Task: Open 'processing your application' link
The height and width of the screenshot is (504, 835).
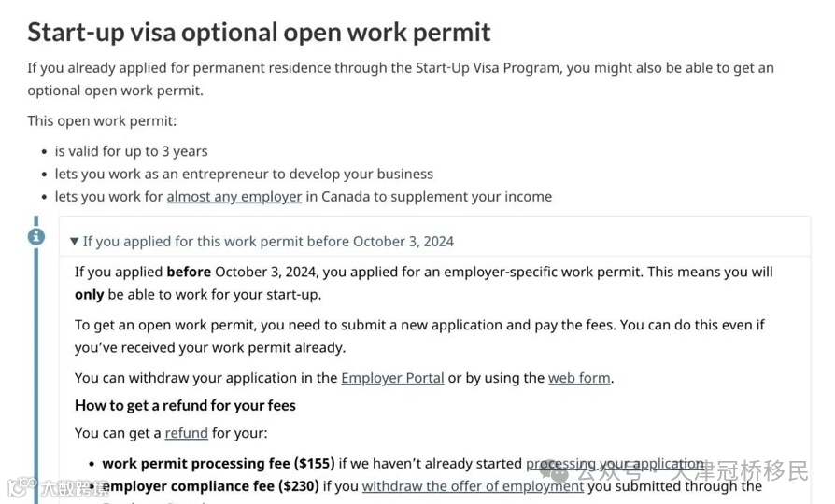Action: (x=616, y=464)
